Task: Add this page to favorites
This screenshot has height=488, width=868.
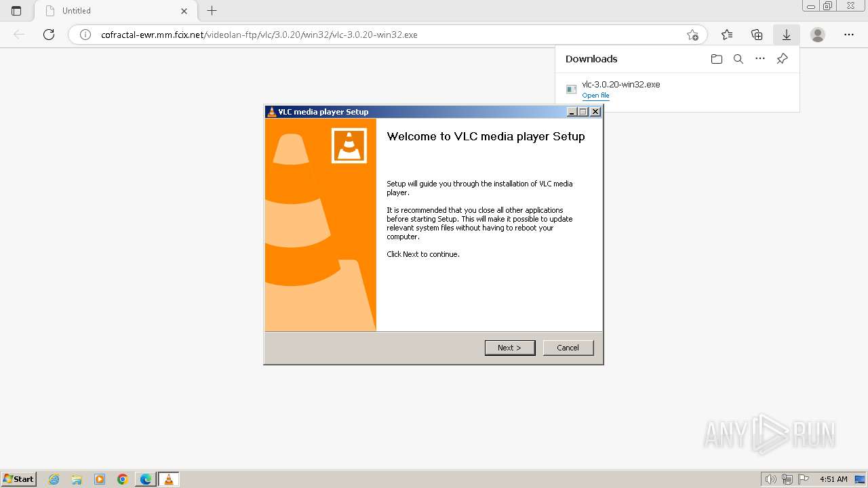Action: 692,35
